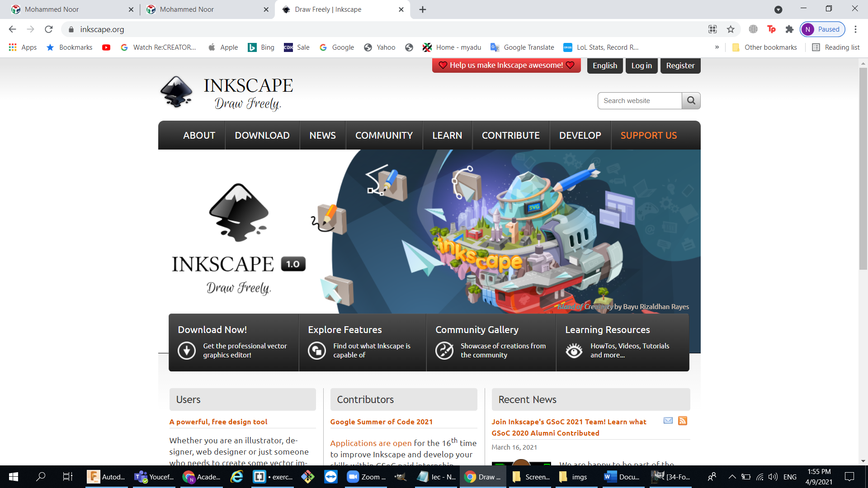Open the clock showing 1:55 PM
868x488 pixels.
[x=819, y=477]
